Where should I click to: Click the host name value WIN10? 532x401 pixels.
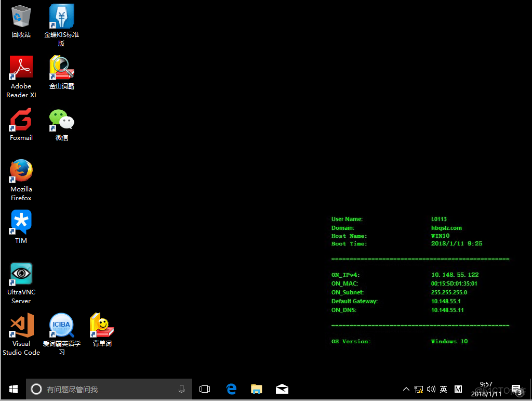(440, 236)
